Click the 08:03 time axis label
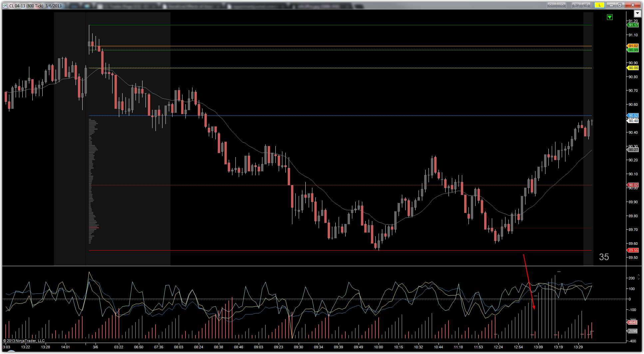This screenshot has width=644, height=354. [179, 347]
